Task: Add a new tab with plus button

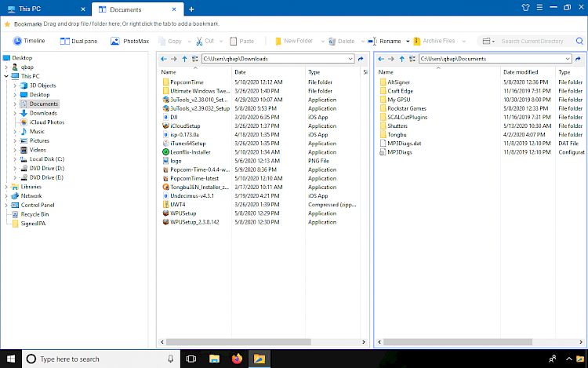Action: (x=191, y=9)
